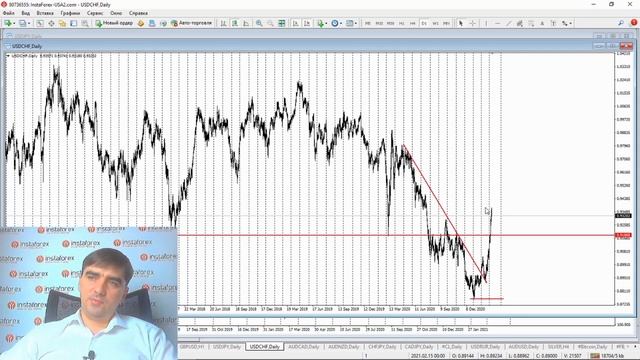This screenshot has height=360, width=640.
Task: Switch to candlestick chart view
Action: tap(235, 23)
